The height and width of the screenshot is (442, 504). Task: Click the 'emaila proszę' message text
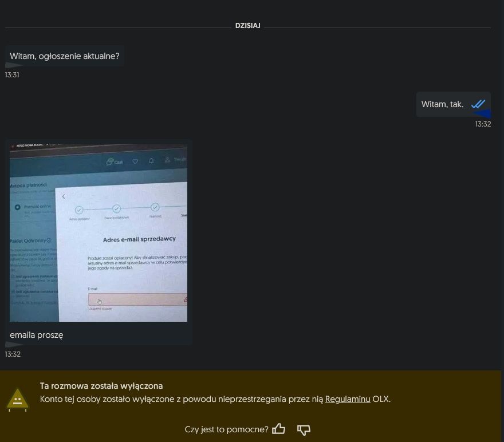[37, 335]
